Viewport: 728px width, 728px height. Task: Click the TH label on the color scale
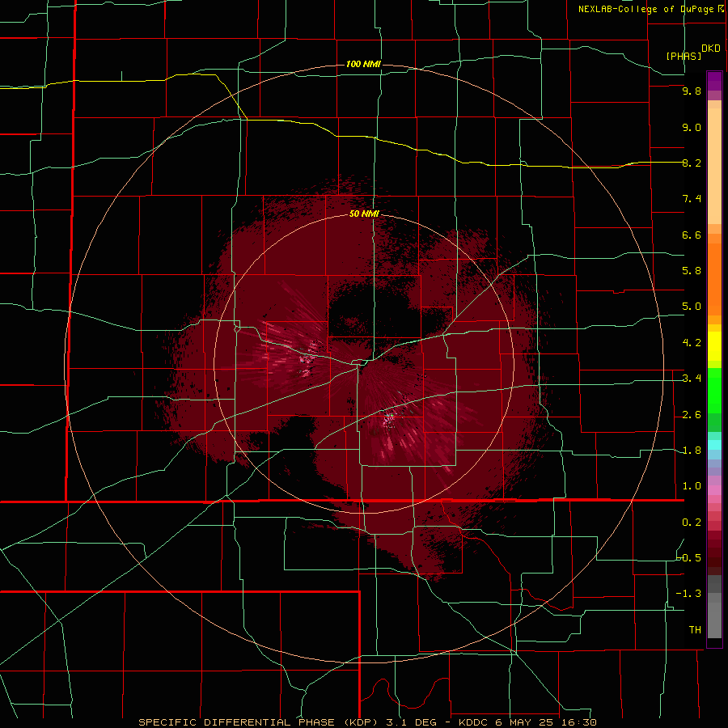click(x=695, y=630)
